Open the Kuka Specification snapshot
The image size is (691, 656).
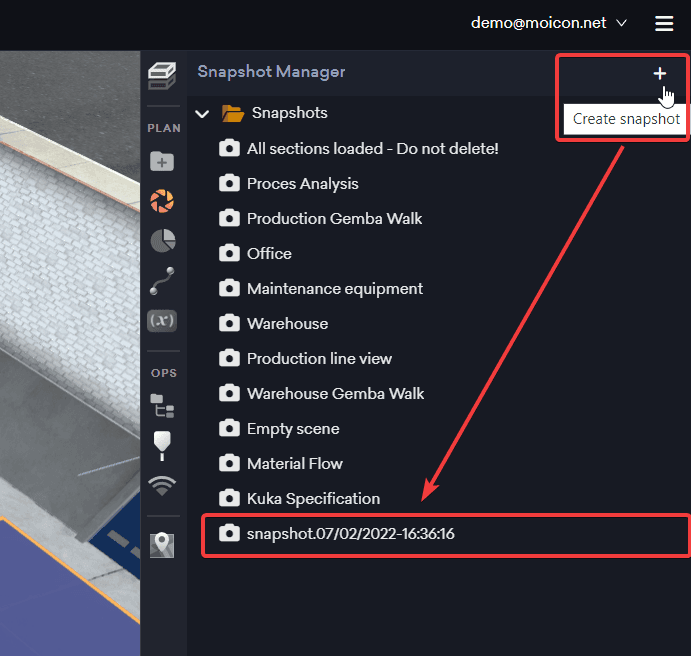[x=313, y=499]
